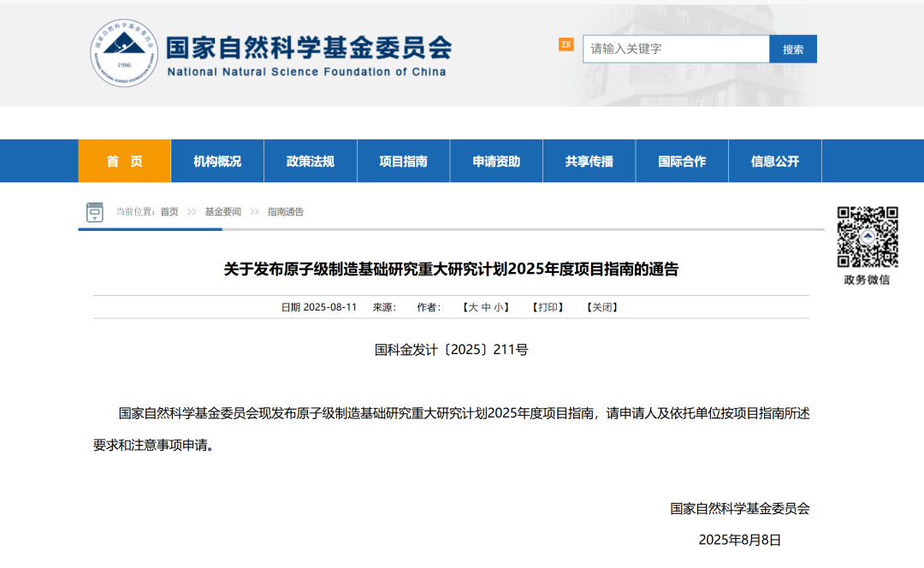Open the 国际合作 menu item
924x568 pixels.
682,161
